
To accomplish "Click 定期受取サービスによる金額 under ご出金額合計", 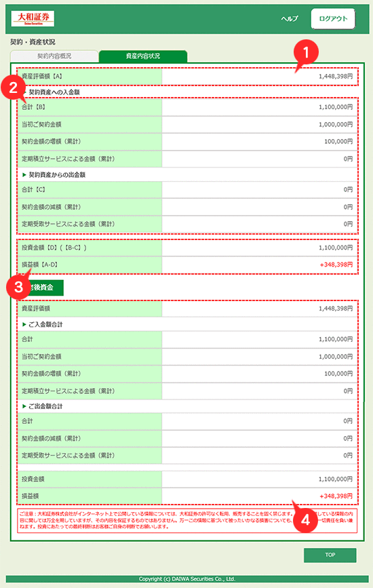I will (x=68, y=455).
